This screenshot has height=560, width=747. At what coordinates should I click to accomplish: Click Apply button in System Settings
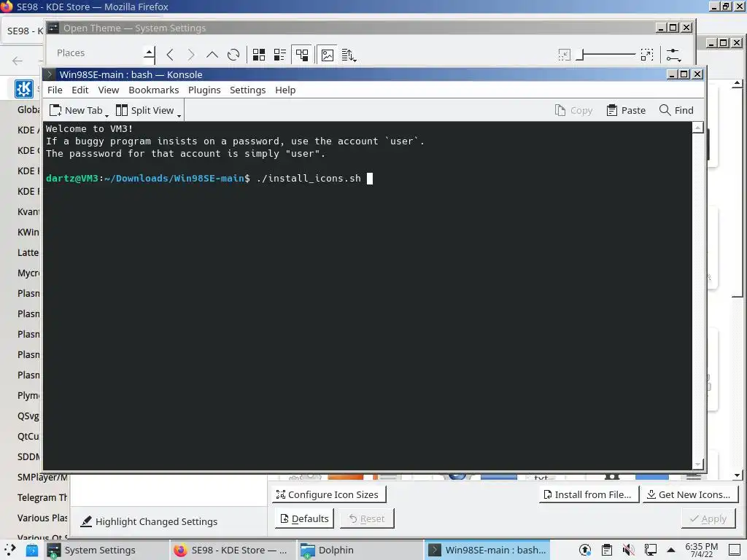pos(708,518)
